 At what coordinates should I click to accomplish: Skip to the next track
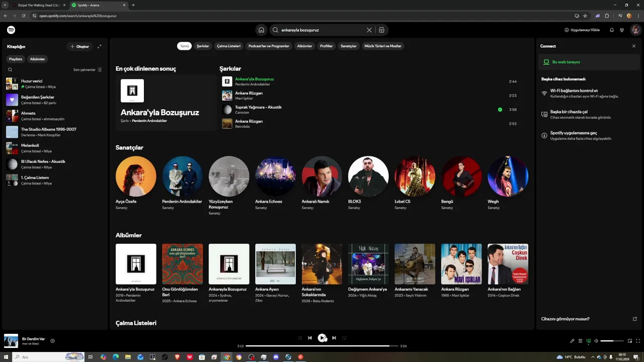[x=334, y=338]
